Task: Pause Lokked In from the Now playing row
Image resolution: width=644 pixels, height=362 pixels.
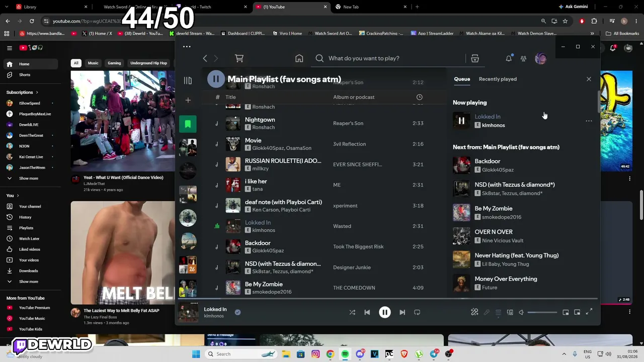Action: point(461,121)
